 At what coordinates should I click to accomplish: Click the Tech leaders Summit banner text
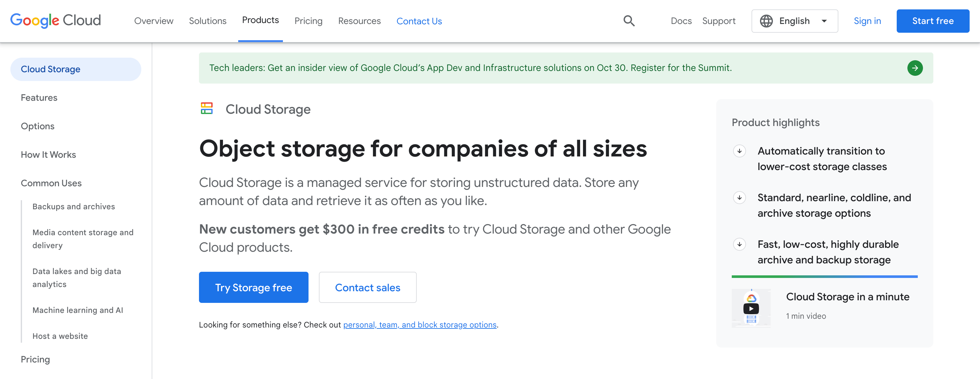pos(470,68)
